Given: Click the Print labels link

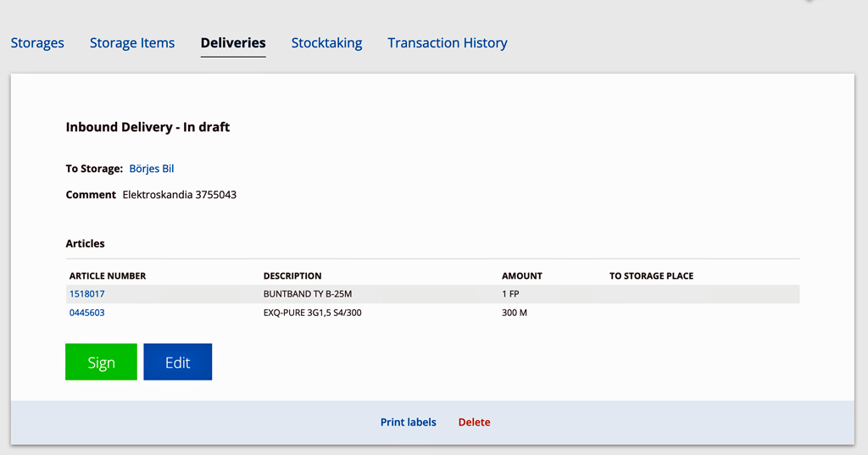Looking at the screenshot, I should tap(408, 422).
